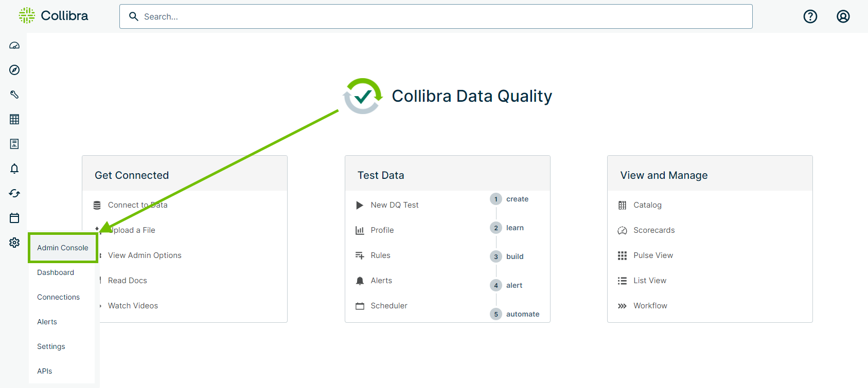Click the magnifier search icon
Viewport: 868px width, 388px height.
[x=134, y=16]
